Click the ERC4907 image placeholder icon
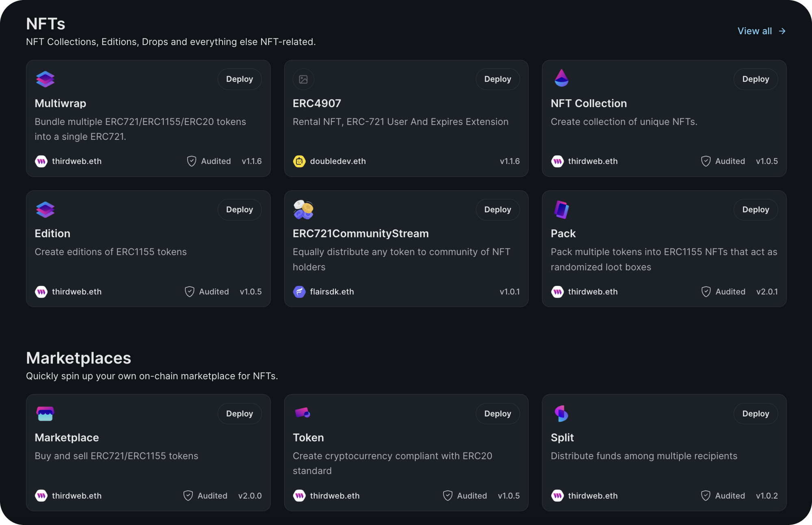The height and width of the screenshot is (525, 812). 303,79
